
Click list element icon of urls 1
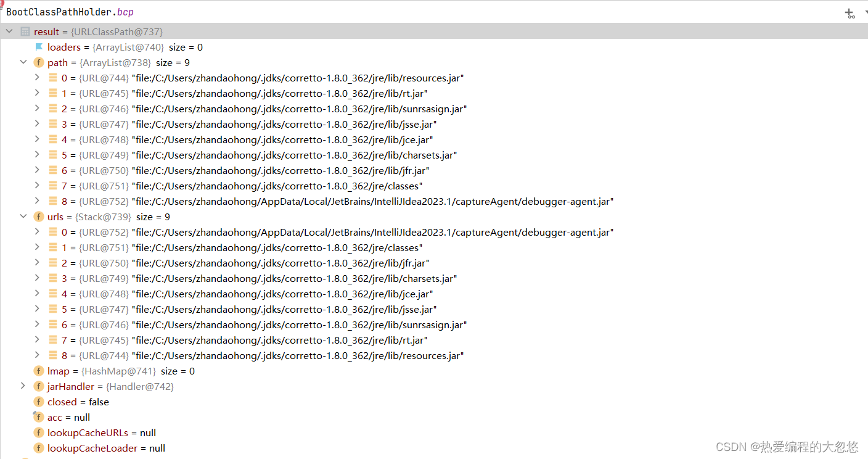(x=54, y=247)
